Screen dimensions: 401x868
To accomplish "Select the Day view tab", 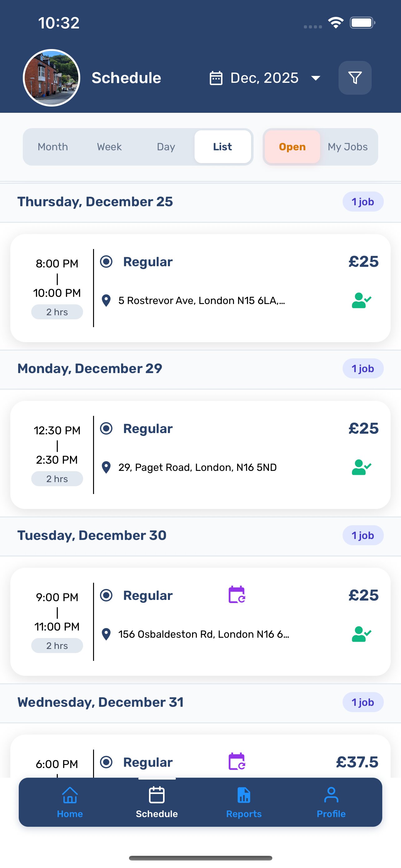I will click(x=166, y=147).
